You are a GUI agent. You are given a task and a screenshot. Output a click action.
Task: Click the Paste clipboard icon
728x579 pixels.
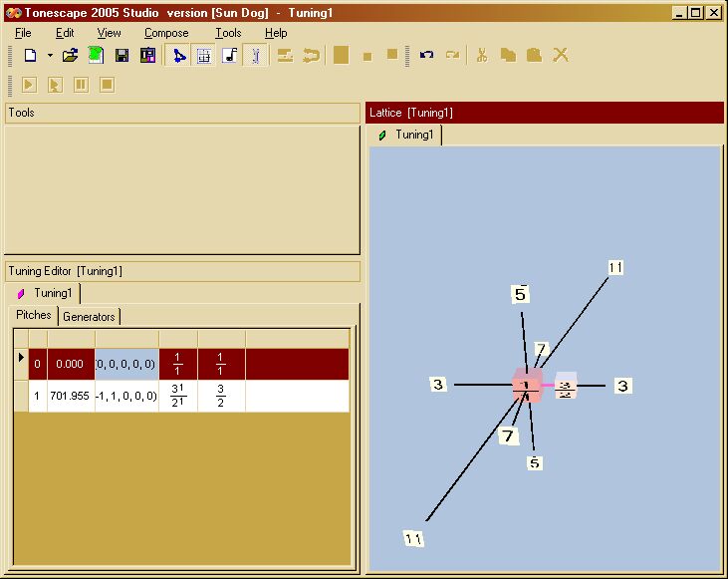(535, 56)
